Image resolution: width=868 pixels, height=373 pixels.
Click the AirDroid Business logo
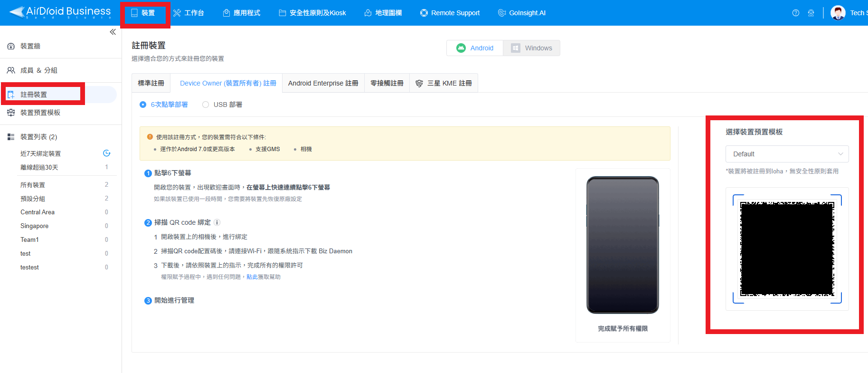(60, 12)
